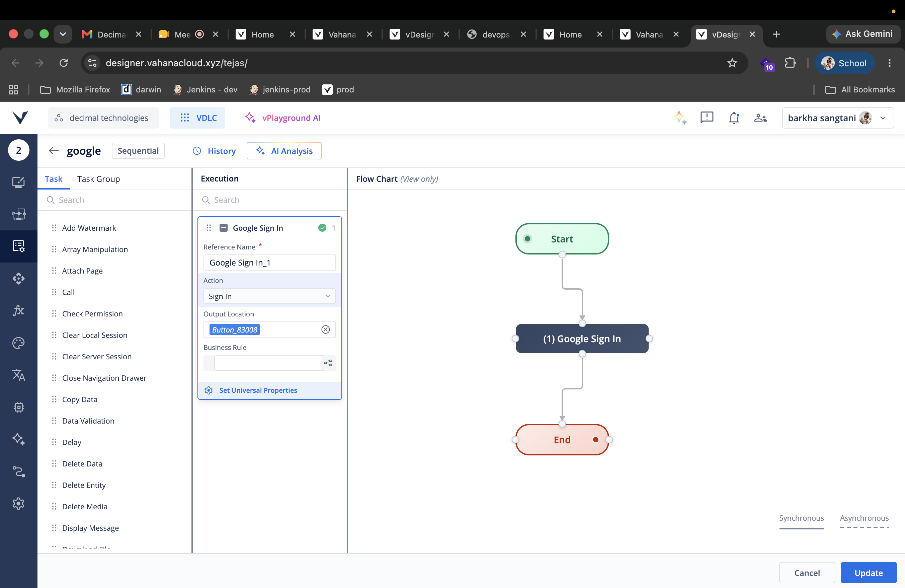Open the VDLC menu
Screen dimensions: 905x588
197,118
